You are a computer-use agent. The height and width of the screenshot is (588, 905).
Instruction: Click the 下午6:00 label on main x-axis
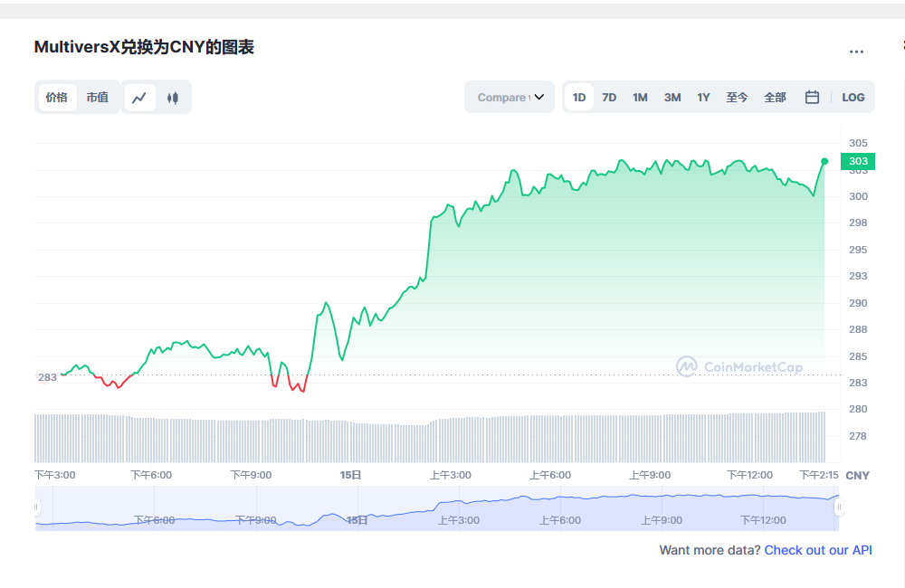click(x=151, y=475)
